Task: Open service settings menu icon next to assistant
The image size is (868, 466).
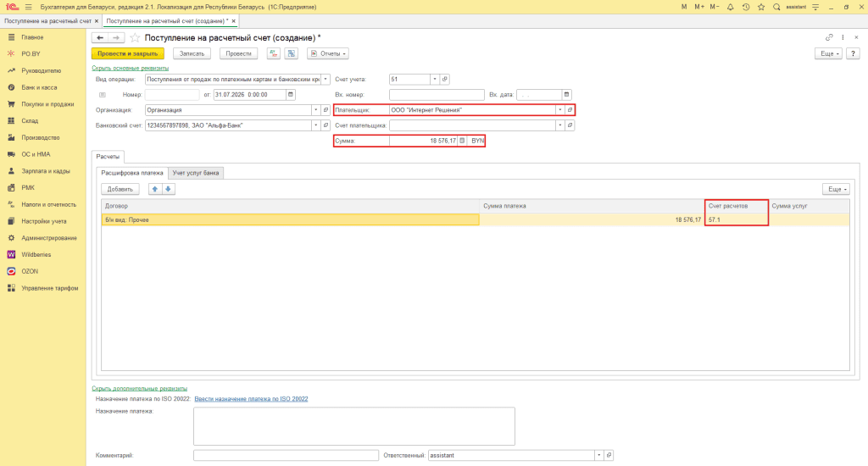Action: pos(815,7)
